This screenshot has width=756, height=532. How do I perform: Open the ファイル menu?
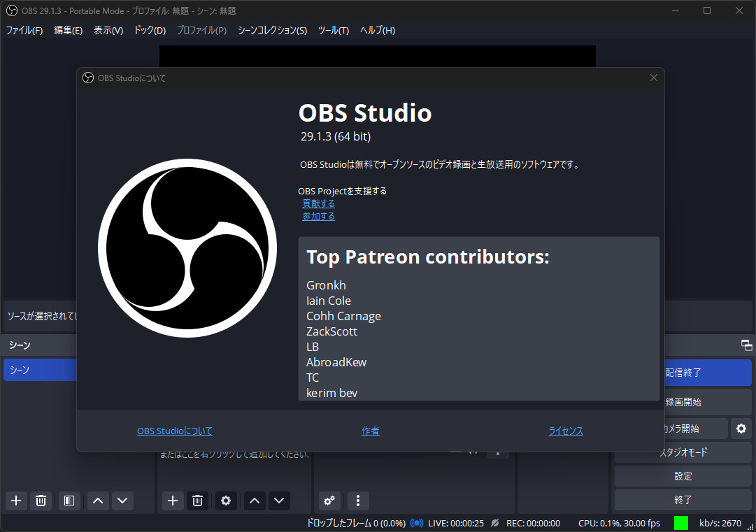point(24,30)
